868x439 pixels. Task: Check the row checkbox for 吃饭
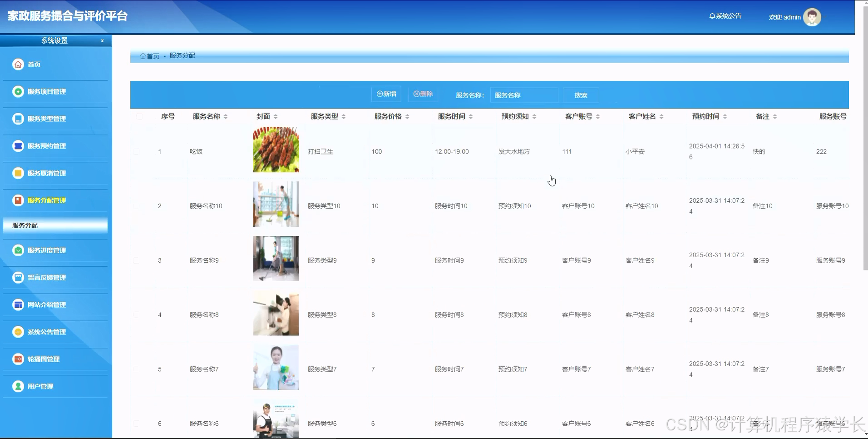point(136,151)
